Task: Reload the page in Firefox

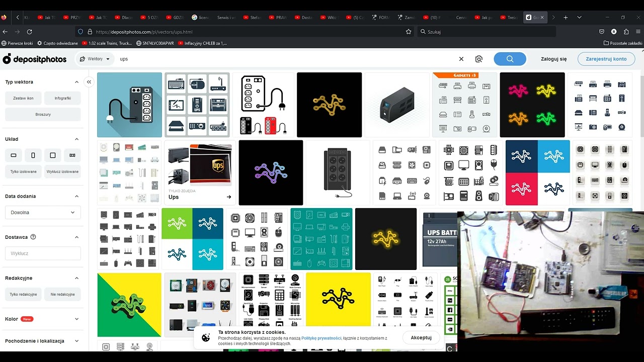Action: (29, 32)
